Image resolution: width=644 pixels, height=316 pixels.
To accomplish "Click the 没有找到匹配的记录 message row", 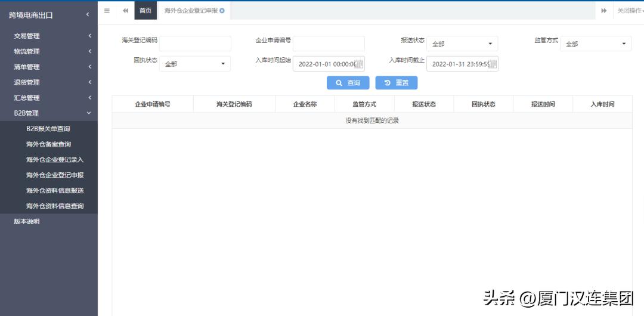I will coord(372,120).
